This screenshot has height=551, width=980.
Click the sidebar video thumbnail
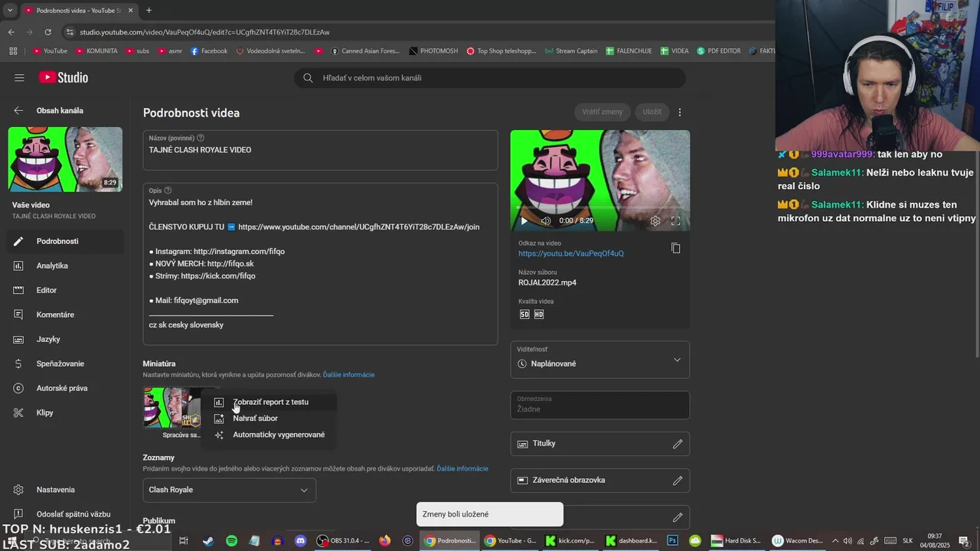[x=65, y=159]
